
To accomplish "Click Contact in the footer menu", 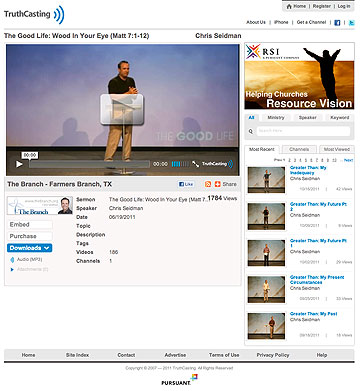I will [126, 355].
